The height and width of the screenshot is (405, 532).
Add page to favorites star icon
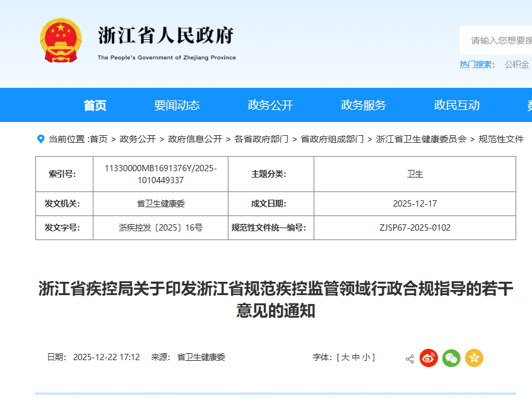tap(474, 358)
